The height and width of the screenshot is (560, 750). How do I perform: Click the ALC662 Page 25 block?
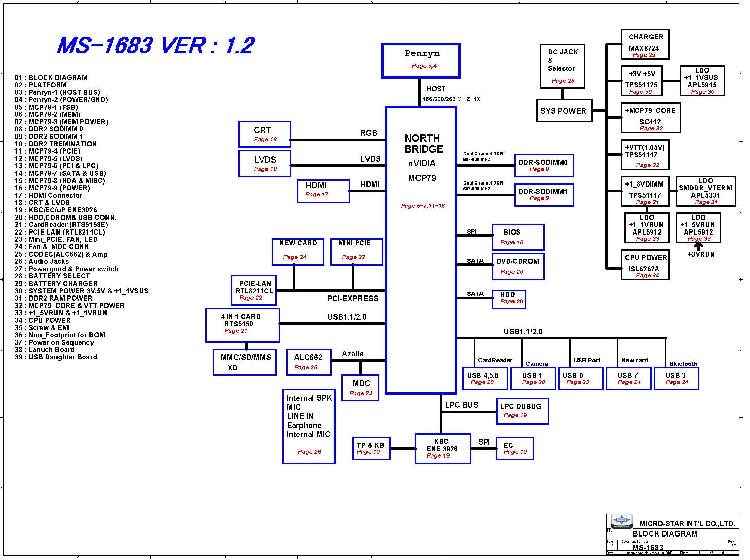[309, 362]
